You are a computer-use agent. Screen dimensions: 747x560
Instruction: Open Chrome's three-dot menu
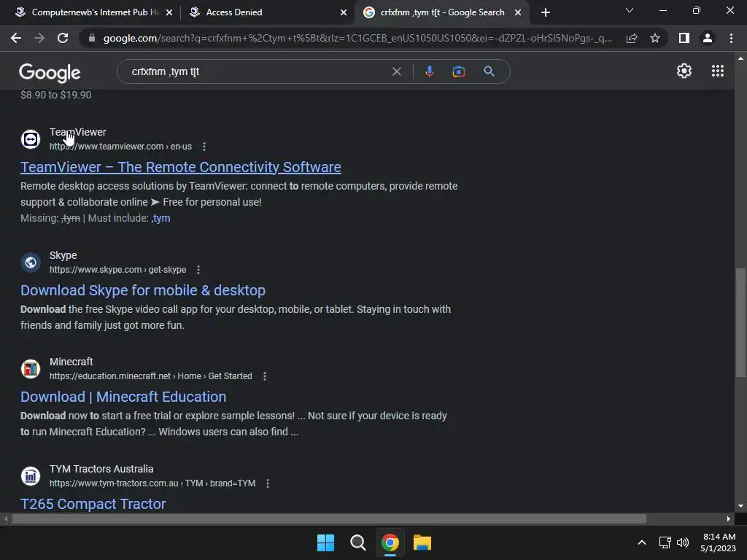[x=731, y=38]
